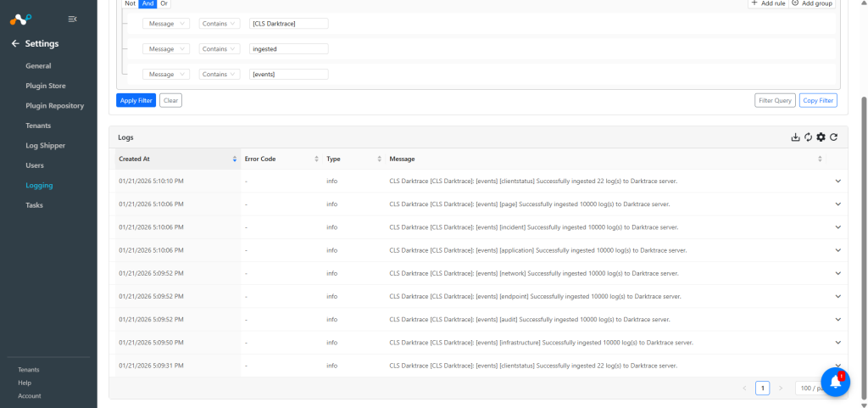
Task: Select the And operator toggle
Action: tap(147, 3)
